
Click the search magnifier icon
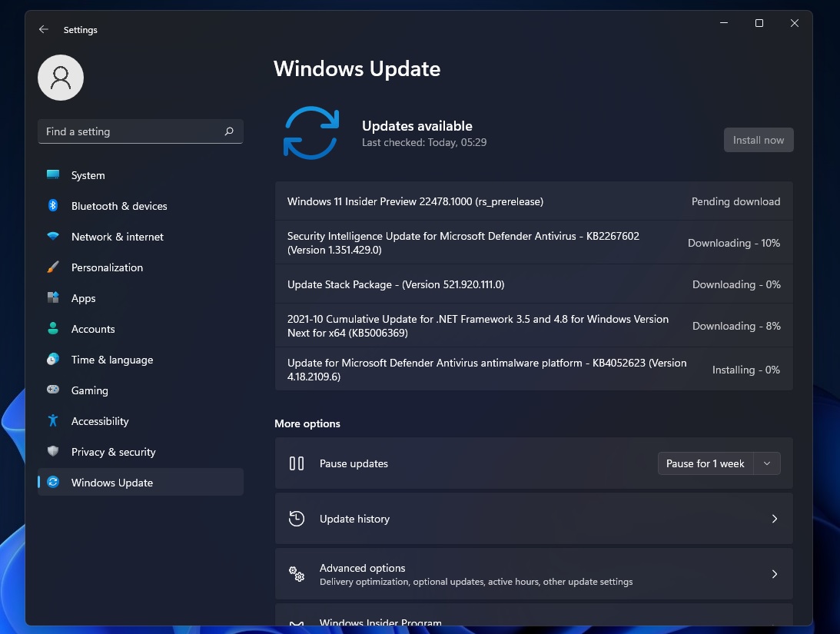229,131
